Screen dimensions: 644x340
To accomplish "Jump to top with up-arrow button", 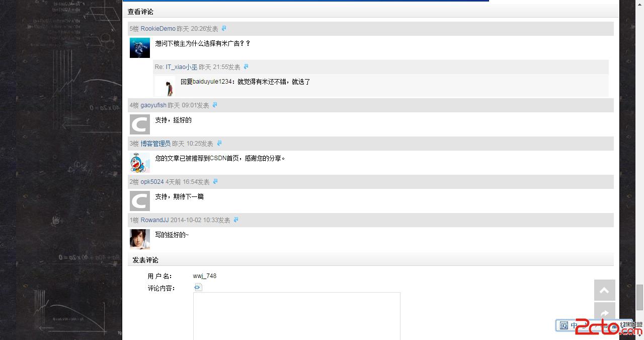I will [605, 290].
